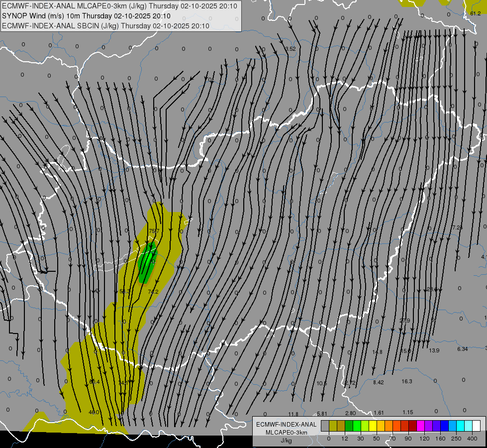This screenshot has width=487, height=448.
Task: Pick the pure yellow legend swatch
Action: 373,426
